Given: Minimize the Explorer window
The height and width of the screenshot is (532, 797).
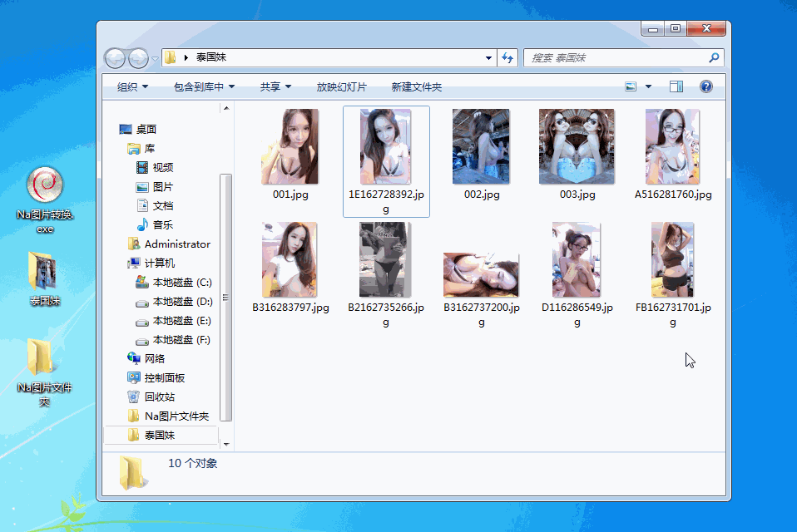Looking at the screenshot, I should point(653,28).
